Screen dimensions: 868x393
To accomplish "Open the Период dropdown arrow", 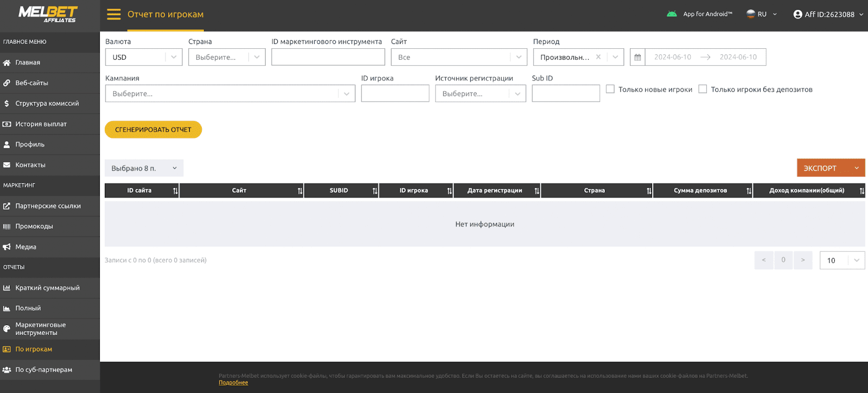I will click(x=615, y=57).
